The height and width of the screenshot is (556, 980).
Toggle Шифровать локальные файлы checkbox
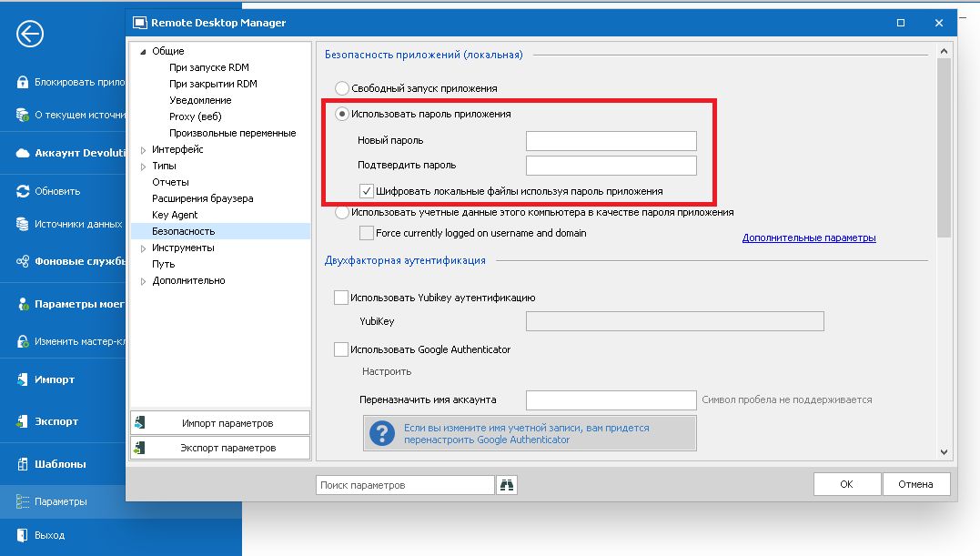[x=367, y=191]
